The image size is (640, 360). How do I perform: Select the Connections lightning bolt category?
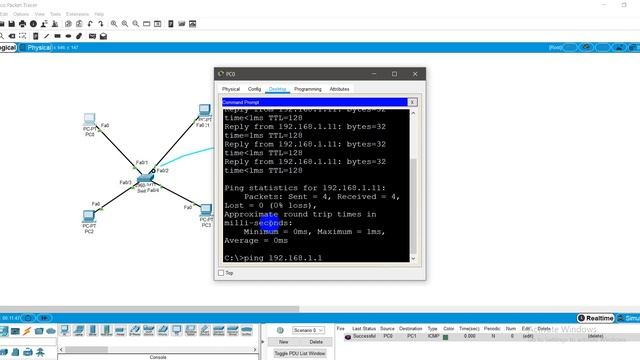click(27, 331)
